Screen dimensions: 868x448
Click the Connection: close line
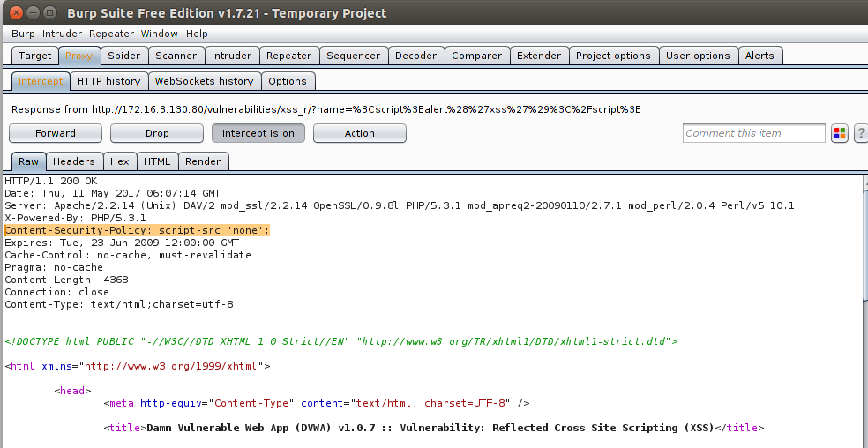pos(57,292)
